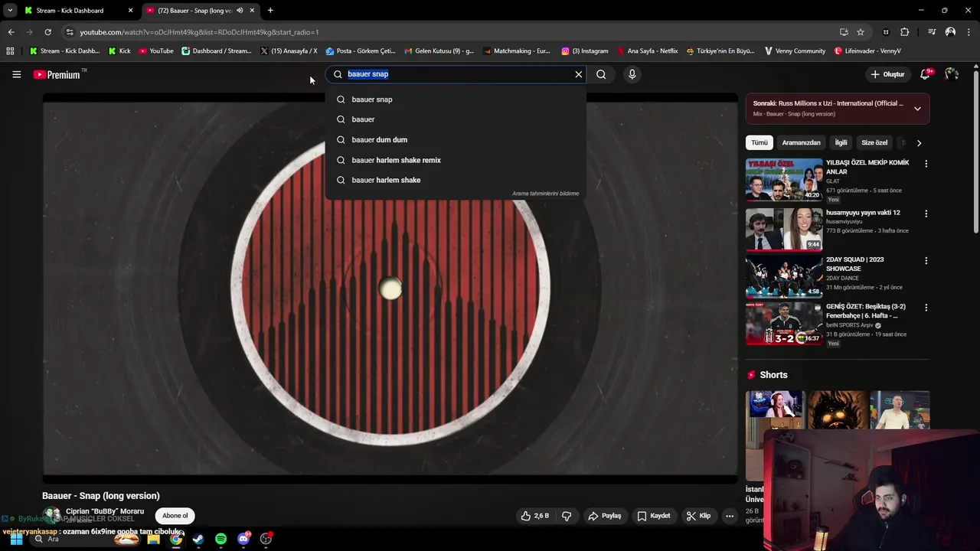Like the video with thumbs-up

[x=535, y=516]
